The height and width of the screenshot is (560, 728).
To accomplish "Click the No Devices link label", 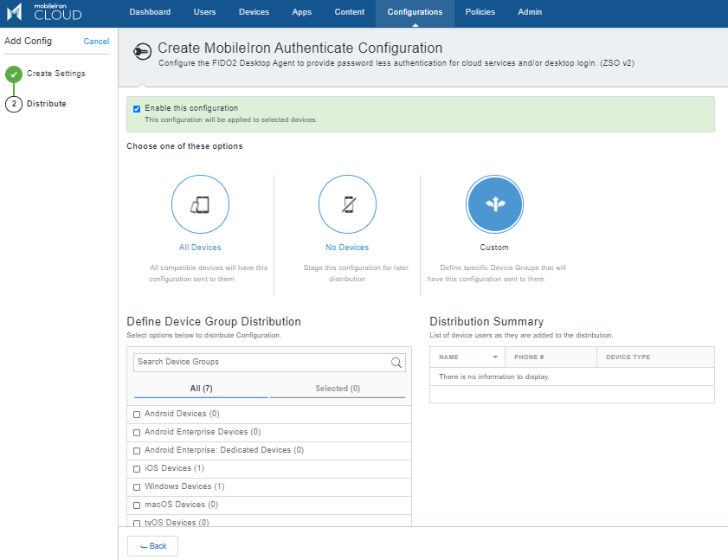I will [x=347, y=248].
